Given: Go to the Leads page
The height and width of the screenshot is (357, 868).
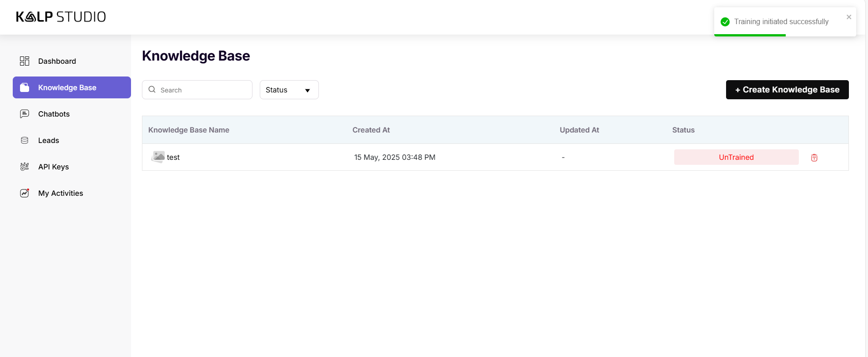Looking at the screenshot, I should tap(48, 140).
